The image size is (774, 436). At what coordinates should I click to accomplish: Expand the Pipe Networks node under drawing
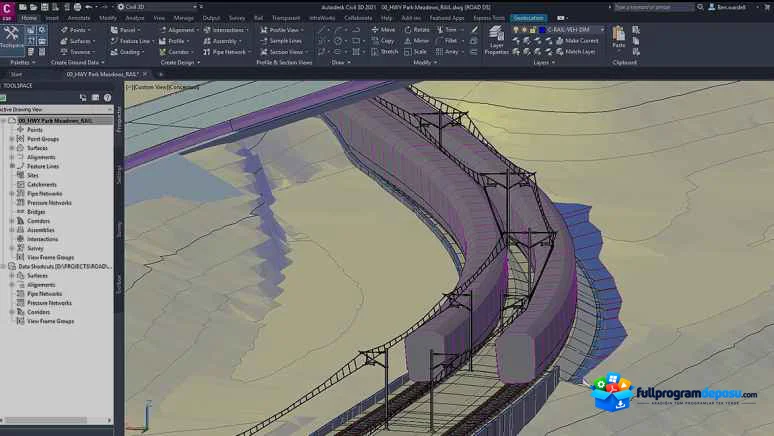tap(12, 194)
